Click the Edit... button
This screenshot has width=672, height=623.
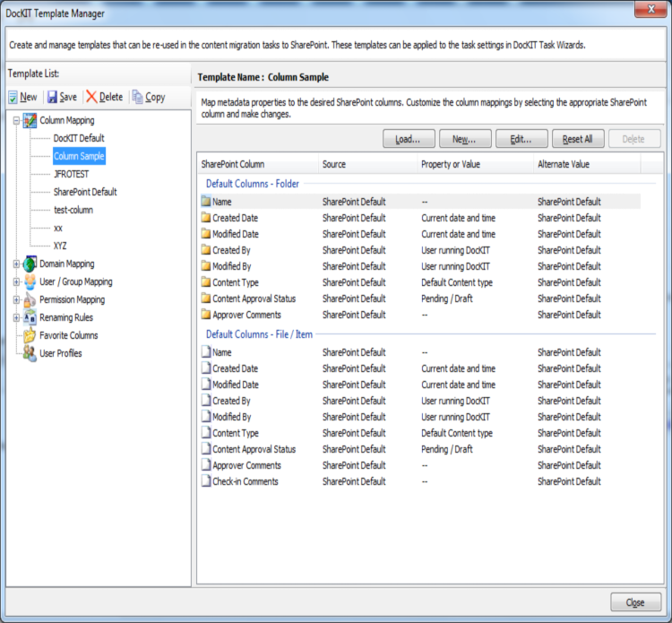521,139
